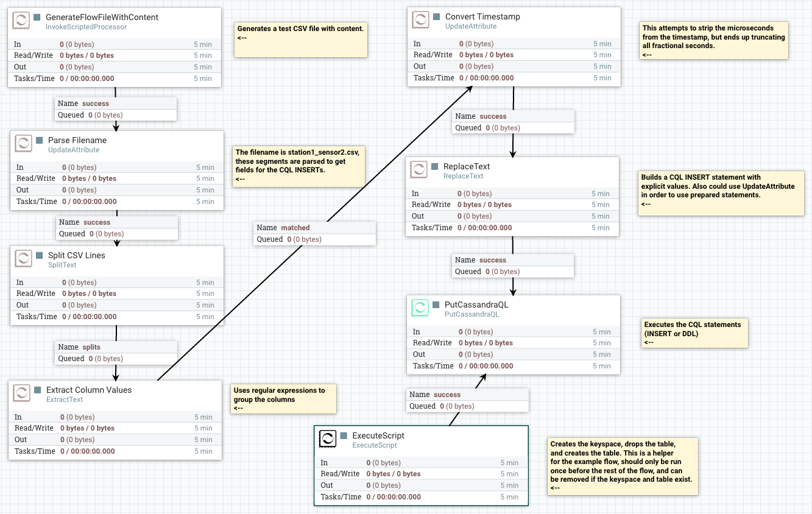Click the ExecuteScript processor icon
The image size is (812, 514).
click(328, 440)
